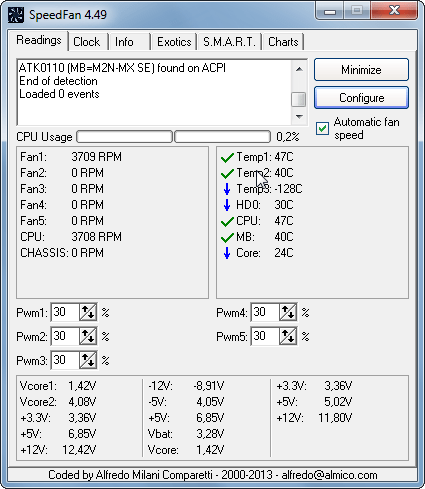Click the SpeedFan app icon in title bar

point(16,15)
